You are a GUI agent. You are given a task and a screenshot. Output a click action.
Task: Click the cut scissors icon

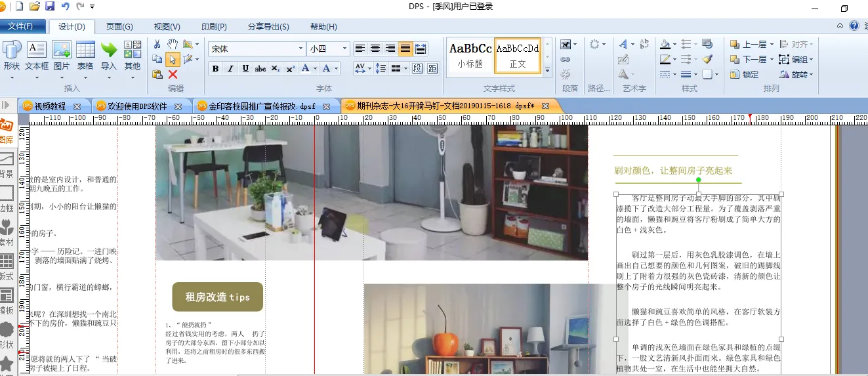(x=157, y=44)
